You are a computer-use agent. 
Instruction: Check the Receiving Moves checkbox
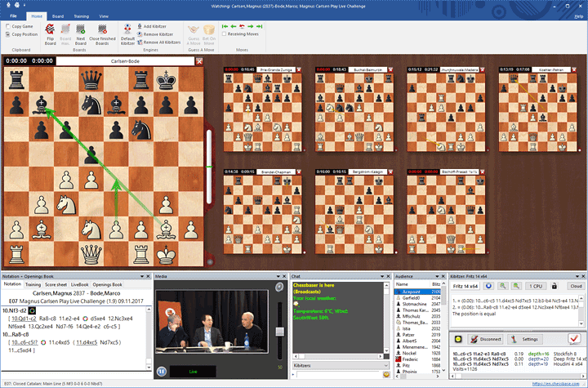point(225,33)
